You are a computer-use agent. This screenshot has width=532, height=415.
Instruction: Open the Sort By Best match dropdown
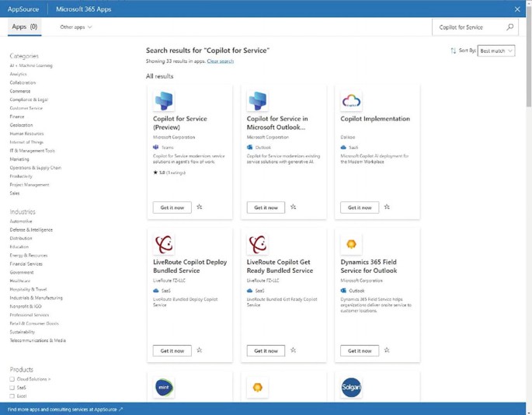pos(496,51)
